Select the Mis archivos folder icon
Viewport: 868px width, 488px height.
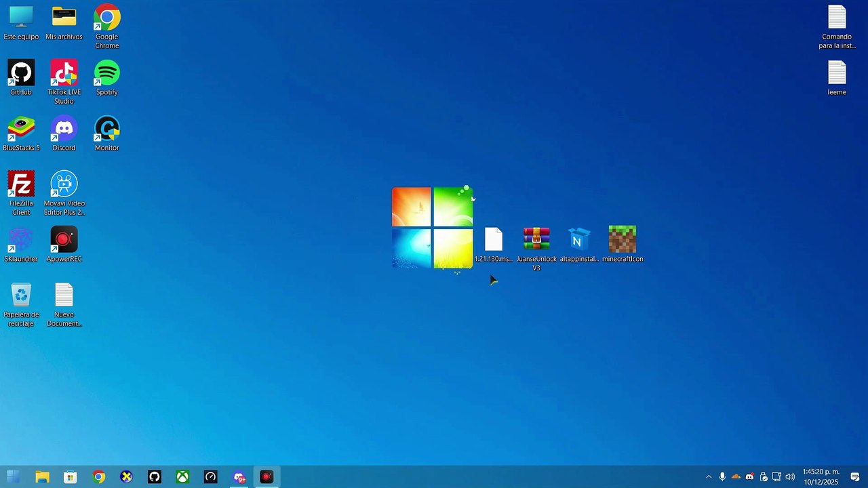tap(64, 23)
